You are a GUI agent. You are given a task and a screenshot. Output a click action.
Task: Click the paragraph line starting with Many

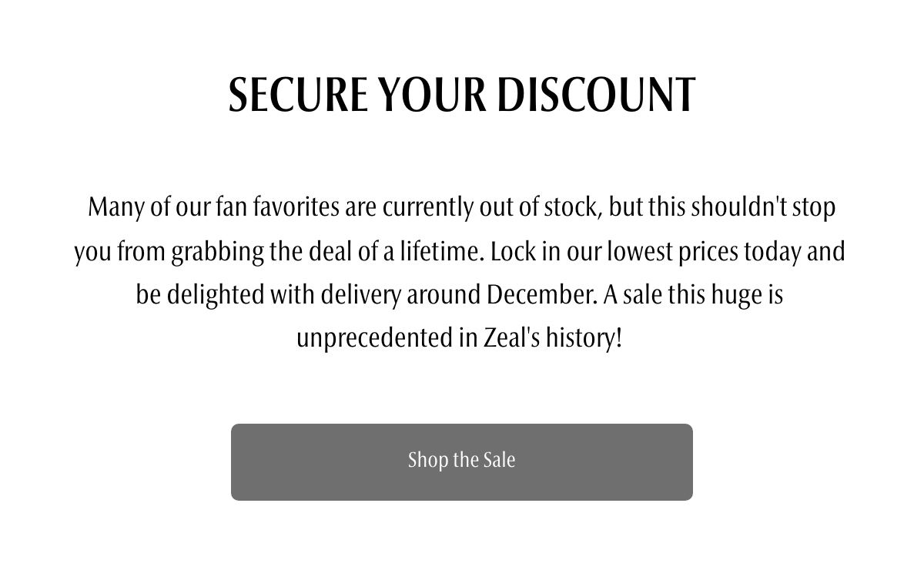click(462, 207)
